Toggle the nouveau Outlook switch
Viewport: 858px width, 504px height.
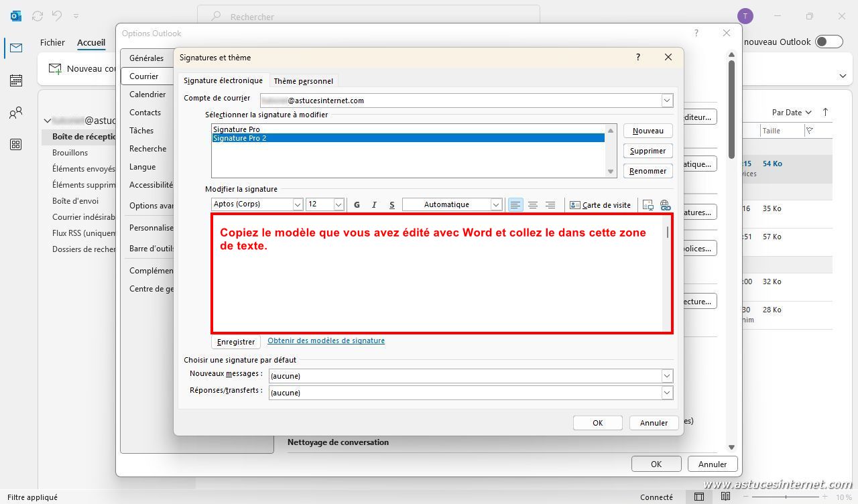(829, 42)
